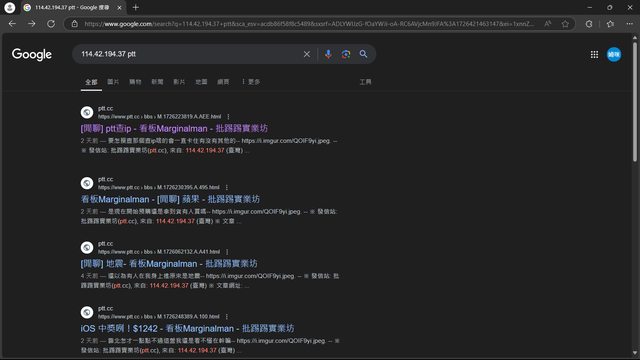Click the magnifier search button
This screenshot has height=360, width=640.
(x=363, y=54)
